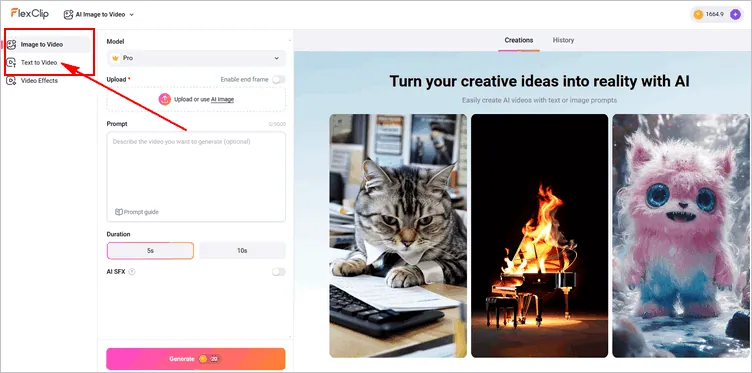This screenshot has height=373, width=752.
Task: Click the crown icon in Model selector
Action: (115, 58)
